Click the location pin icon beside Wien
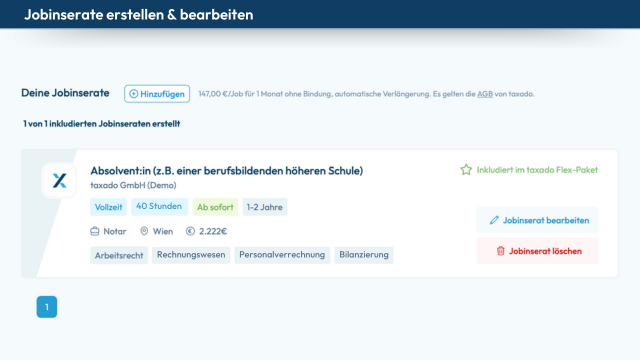Screen dimensions: 640x360 click(144, 231)
